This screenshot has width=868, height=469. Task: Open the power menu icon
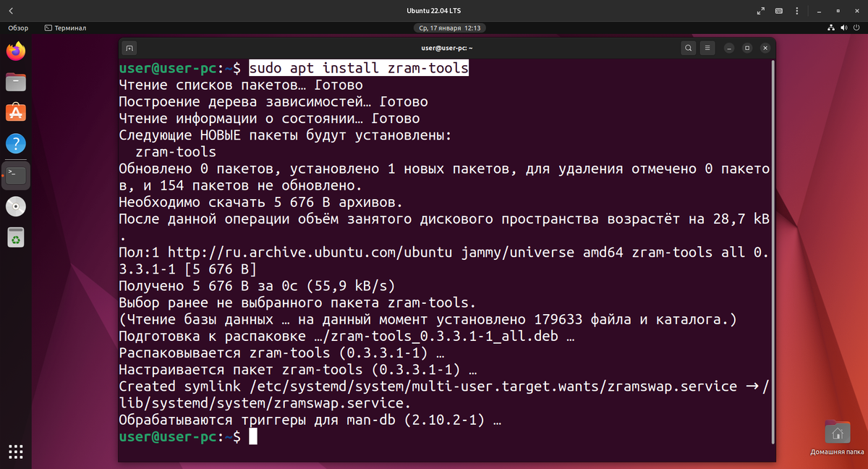[856, 28]
